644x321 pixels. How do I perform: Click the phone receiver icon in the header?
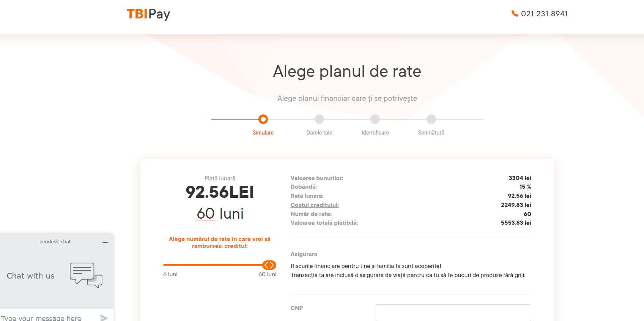[514, 14]
